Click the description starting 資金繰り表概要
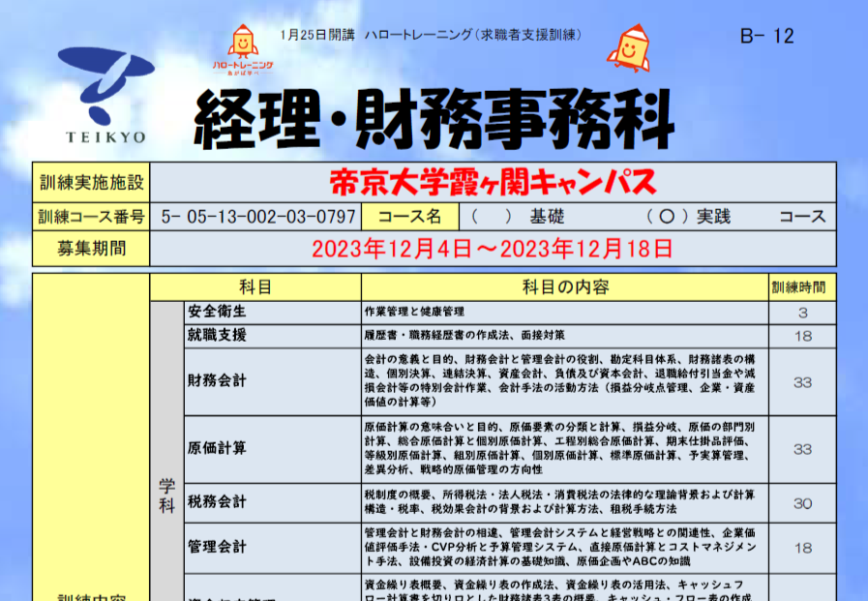Screen dimensions: 868x601 (x=559, y=590)
